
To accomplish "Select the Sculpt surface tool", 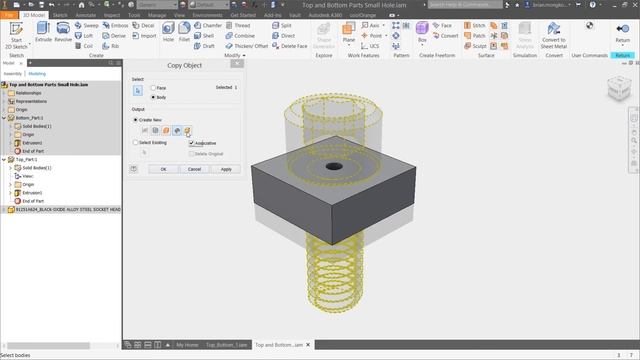I will pos(476,46).
